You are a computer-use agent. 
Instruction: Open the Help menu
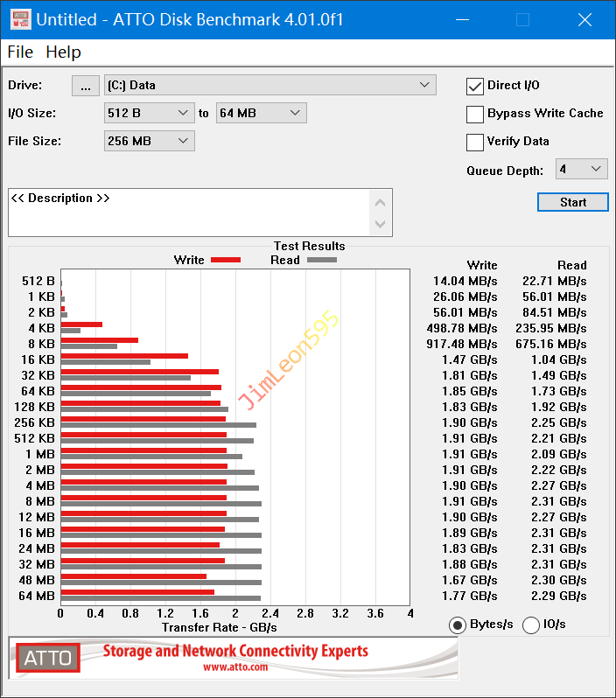63,52
